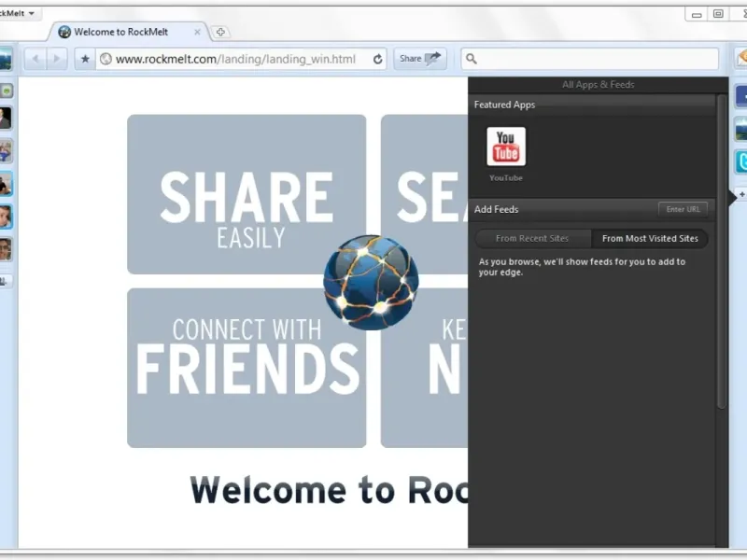Click the apps panel vertical scrollbar

tap(722, 251)
